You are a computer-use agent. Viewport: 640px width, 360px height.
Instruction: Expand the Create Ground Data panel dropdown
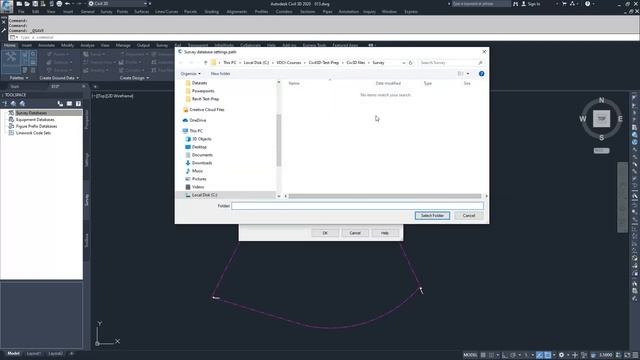tap(59, 78)
